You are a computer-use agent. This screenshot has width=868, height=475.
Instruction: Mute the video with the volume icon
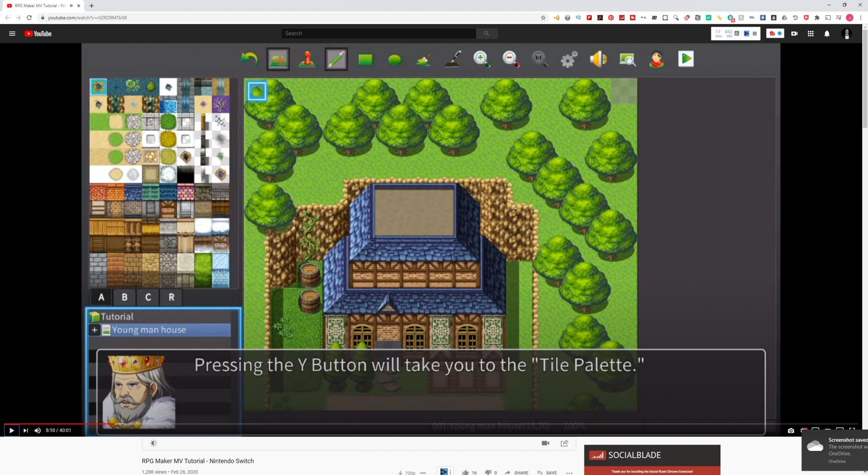tap(38, 430)
